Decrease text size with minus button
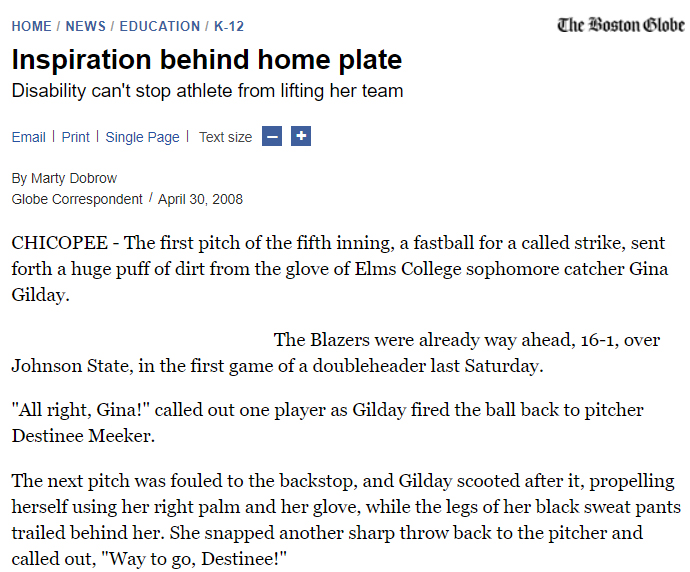 271,136
